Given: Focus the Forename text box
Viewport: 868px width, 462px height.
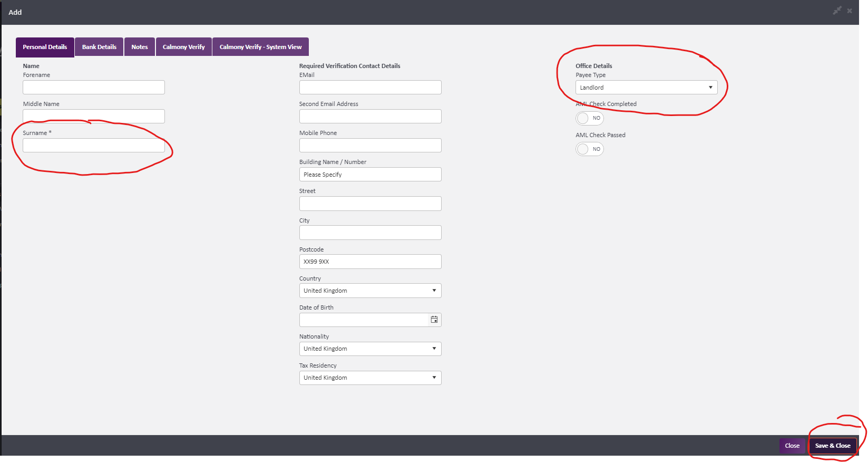Looking at the screenshot, I should [x=94, y=88].
